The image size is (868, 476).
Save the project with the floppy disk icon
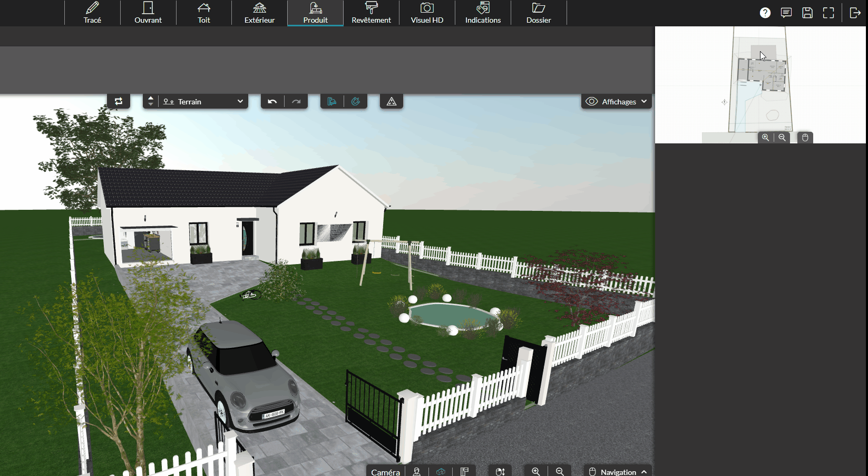click(807, 13)
